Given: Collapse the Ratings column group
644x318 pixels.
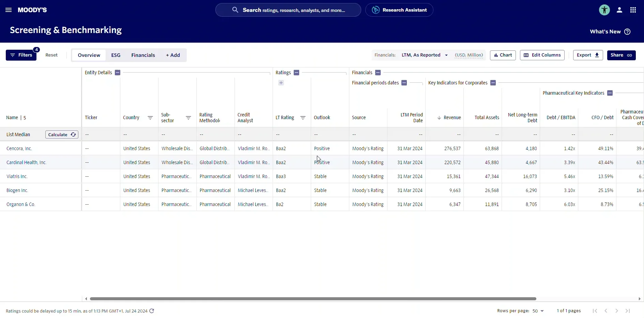Looking at the screenshot, I should (x=296, y=73).
